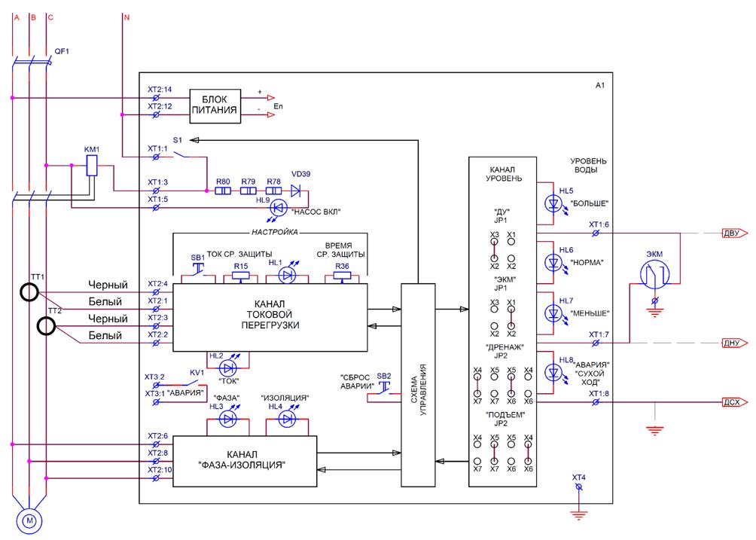
Task: Click the R15 trip current potentiometer
Action: tap(241, 276)
